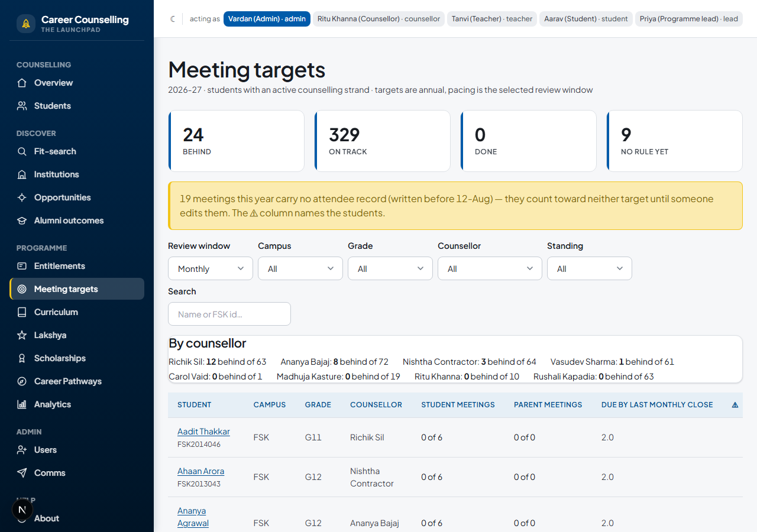The height and width of the screenshot is (532, 757).
Task: Open the Curriculum section label
Action: 56,312
